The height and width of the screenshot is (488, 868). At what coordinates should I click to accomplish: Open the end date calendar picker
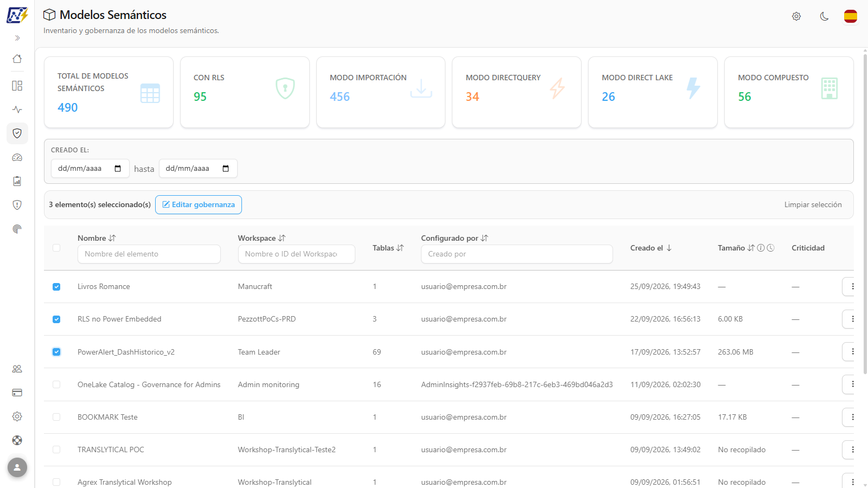[226, 169]
